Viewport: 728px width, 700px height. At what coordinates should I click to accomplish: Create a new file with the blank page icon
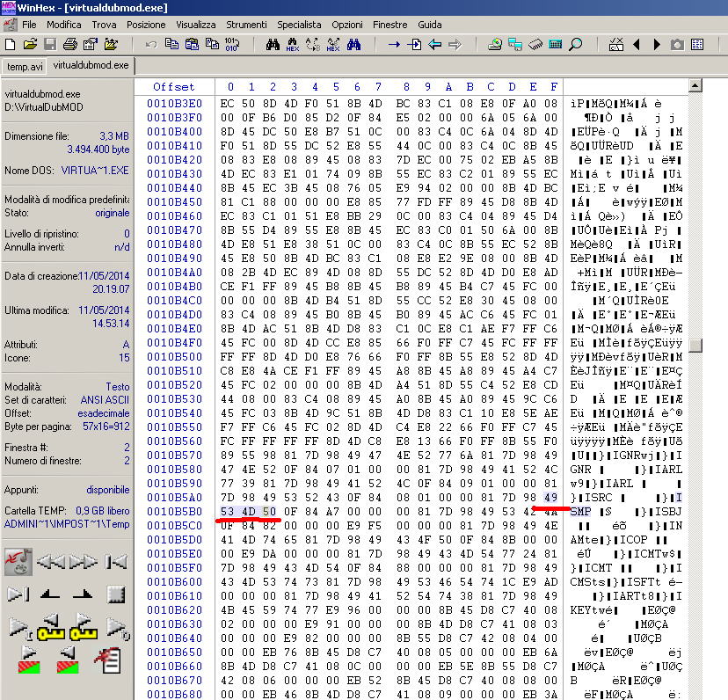10,45
